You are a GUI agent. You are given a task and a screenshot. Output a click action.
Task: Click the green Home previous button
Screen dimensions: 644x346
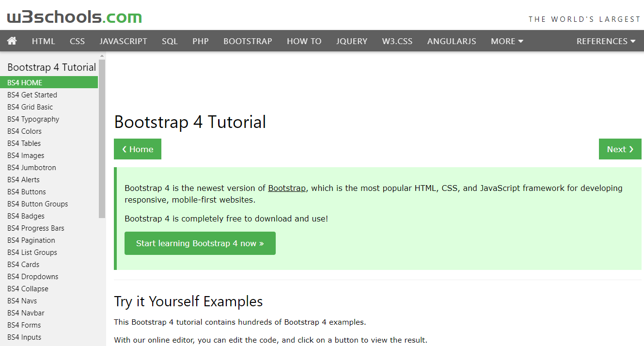138,149
